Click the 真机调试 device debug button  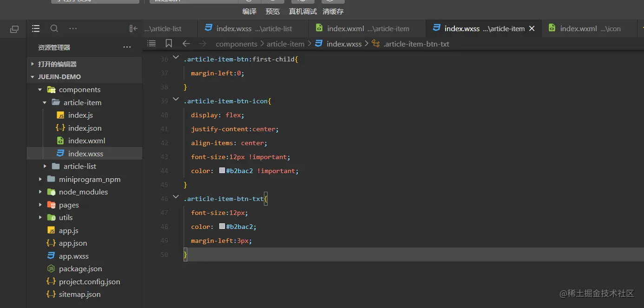tap(303, 12)
